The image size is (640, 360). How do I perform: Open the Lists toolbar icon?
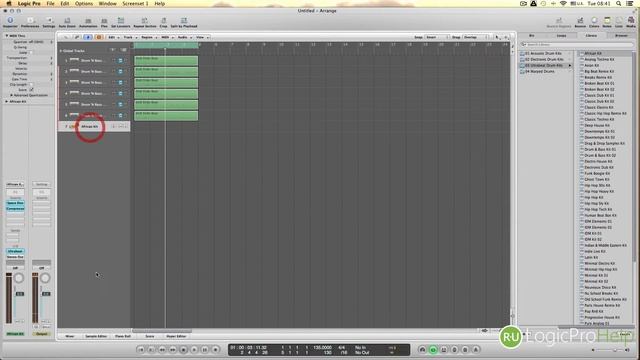(x=619, y=22)
